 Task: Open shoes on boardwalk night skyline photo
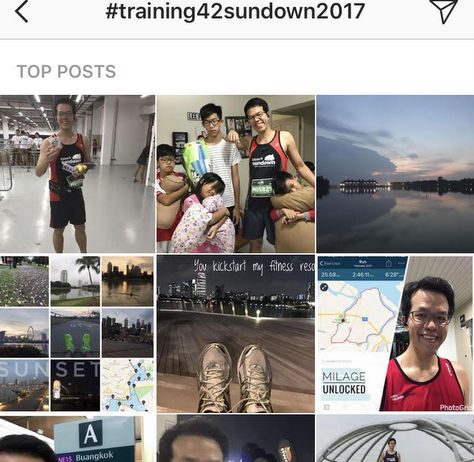tap(236, 334)
